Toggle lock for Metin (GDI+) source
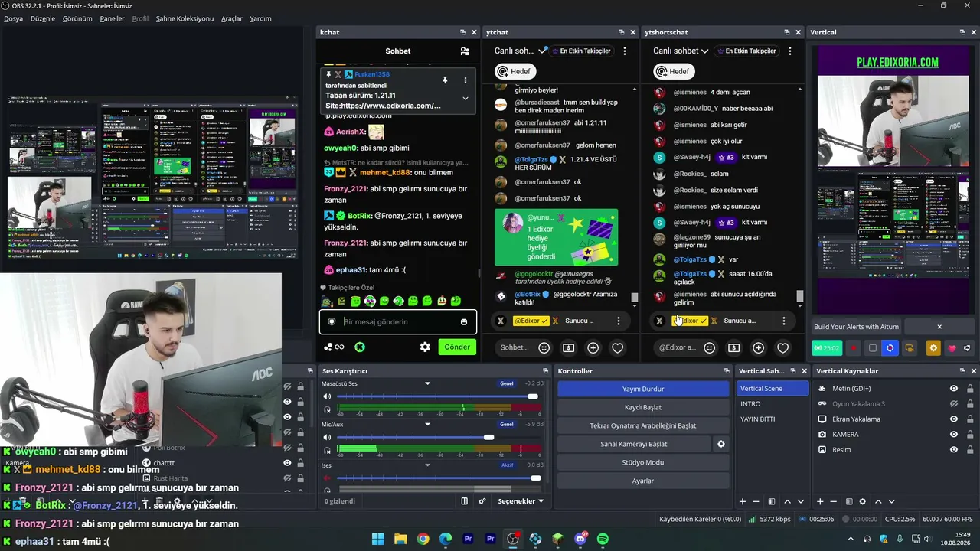Image resolution: width=980 pixels, height=551 pixels. click(x=970, y=389)
